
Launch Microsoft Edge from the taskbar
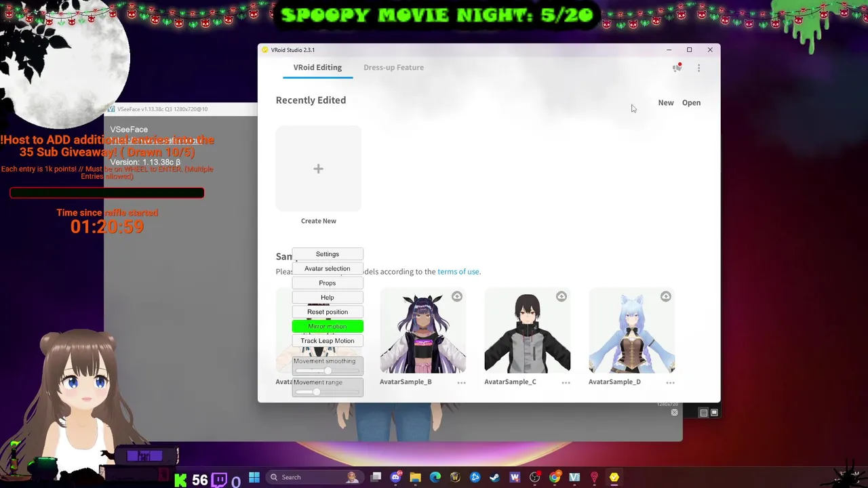(x=435, y=477)
